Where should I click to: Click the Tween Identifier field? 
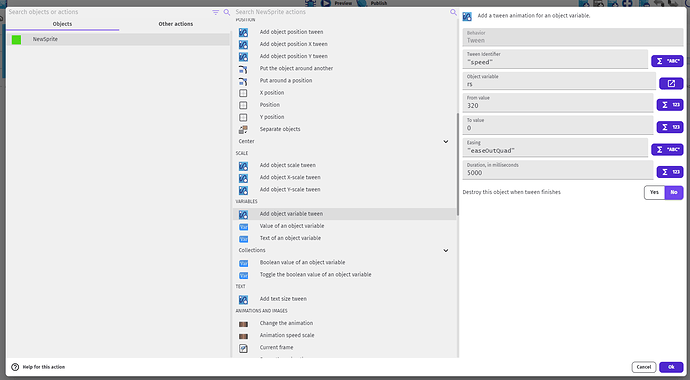[x=555, y=59]
